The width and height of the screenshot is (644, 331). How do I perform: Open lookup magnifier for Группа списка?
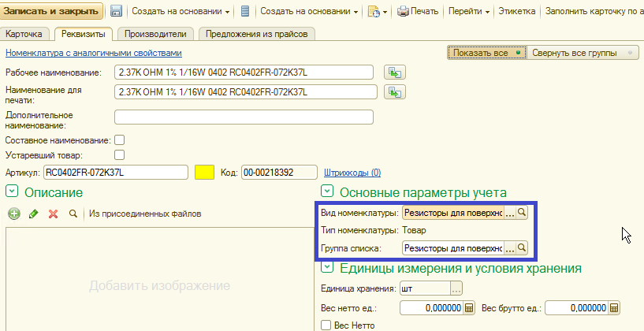click(x=521, y=248)
